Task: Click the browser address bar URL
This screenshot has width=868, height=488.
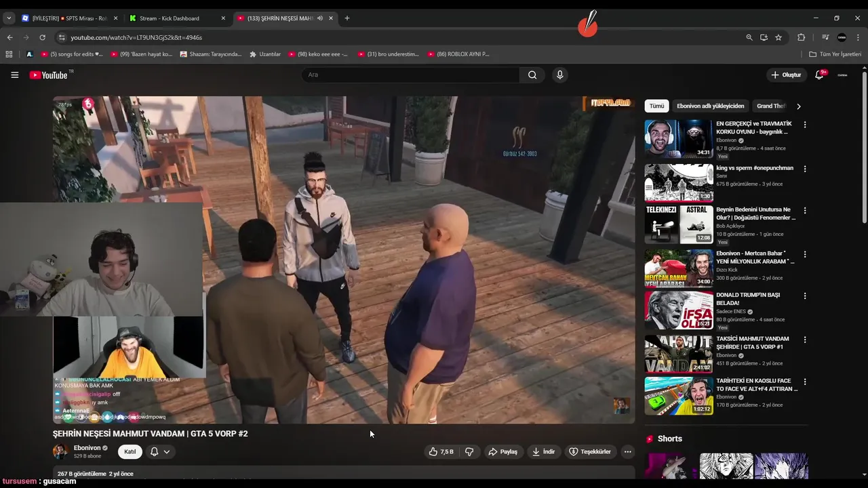Action: pyautogui.click(x=136, y=37)
